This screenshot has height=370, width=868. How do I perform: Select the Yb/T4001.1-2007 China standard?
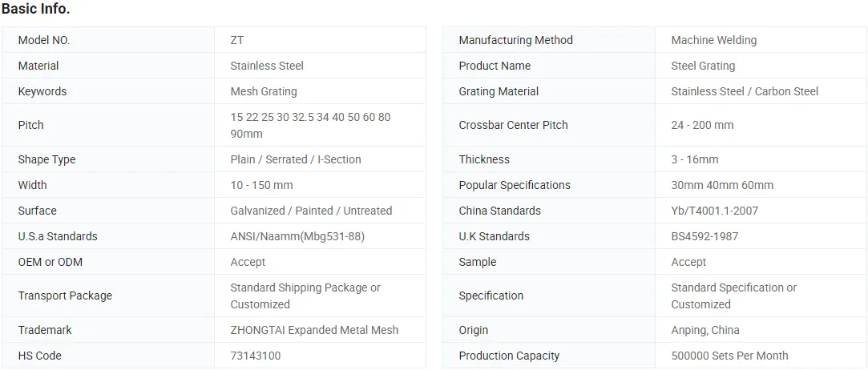tap(714, 211)
